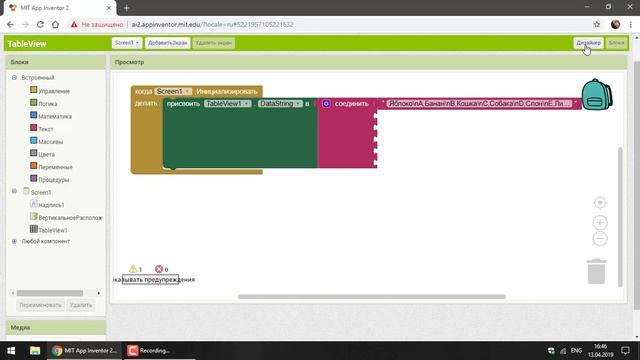Reload the page in browser

[40, 24]
